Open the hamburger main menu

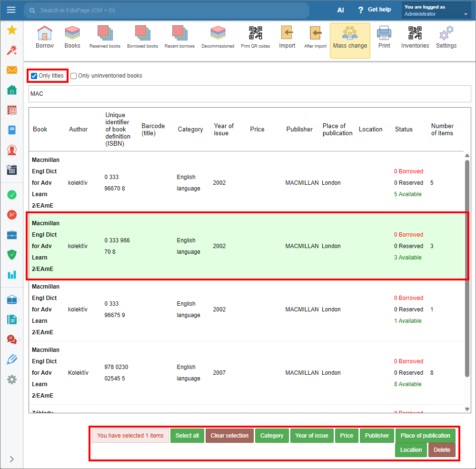click(11, 10)
